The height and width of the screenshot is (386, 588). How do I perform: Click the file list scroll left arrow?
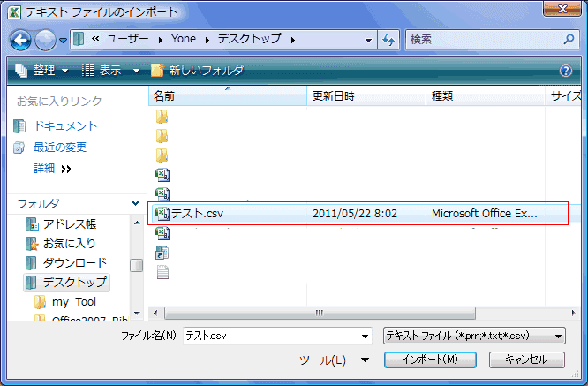tap(155, 313)
